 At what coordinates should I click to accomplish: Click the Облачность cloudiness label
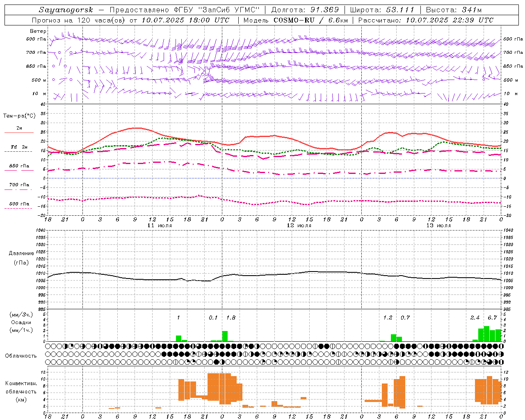pyautogui.click(x=21, y=356)
